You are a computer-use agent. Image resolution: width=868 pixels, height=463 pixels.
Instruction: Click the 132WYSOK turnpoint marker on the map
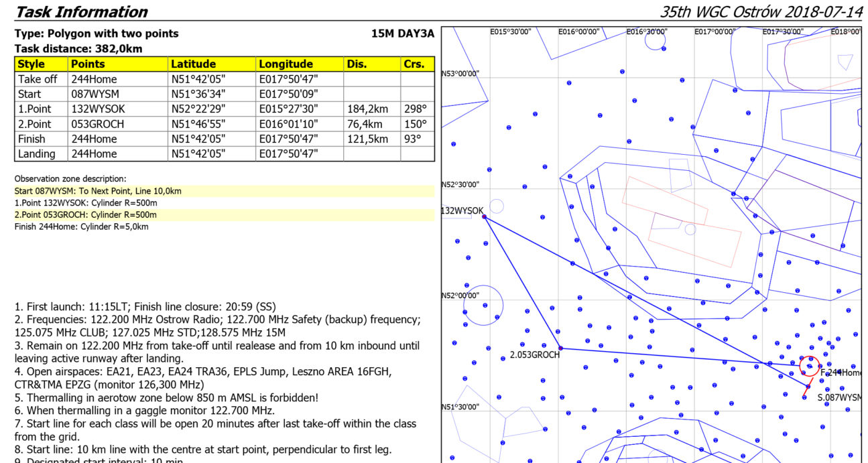[x=484, y=217]
